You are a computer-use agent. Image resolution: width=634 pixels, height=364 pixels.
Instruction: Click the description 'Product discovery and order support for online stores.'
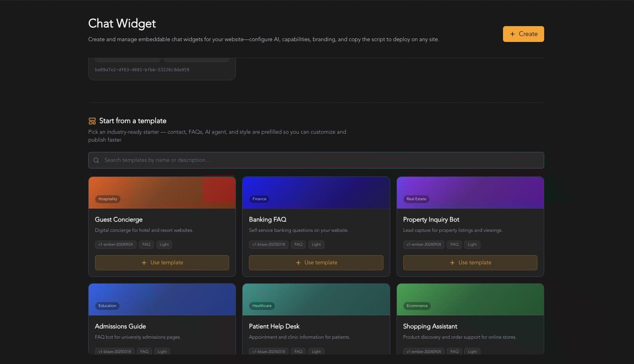coord(460,337)
